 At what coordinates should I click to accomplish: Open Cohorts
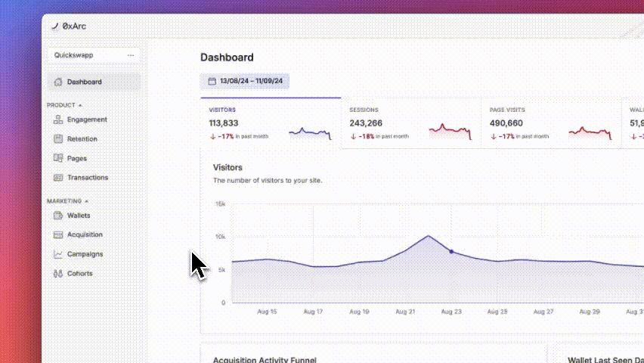point(79,273)
